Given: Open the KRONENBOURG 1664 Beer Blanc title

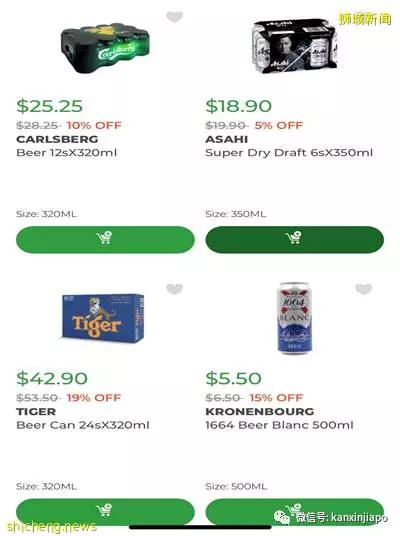Looking at the screenshot, I should pyautogui.click(x=279, y=418).
